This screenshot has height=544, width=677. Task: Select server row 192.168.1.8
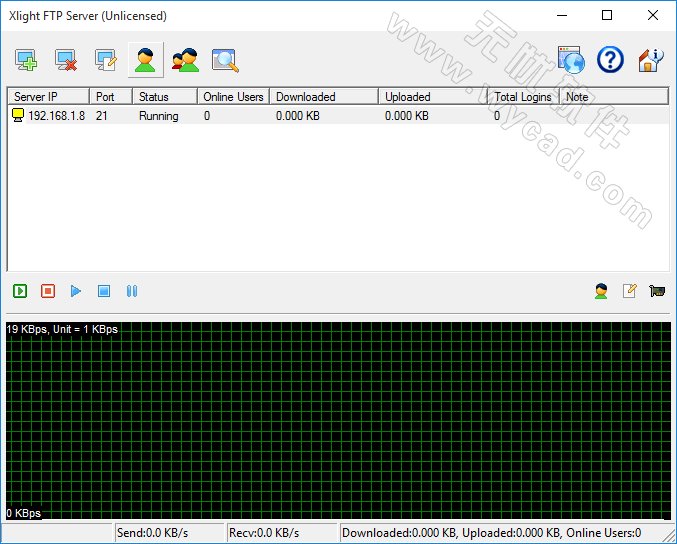point(338,116)
